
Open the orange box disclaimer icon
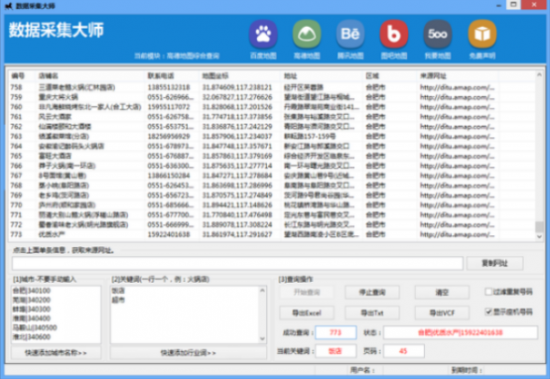pyautogui.click(x=482, y=34)
